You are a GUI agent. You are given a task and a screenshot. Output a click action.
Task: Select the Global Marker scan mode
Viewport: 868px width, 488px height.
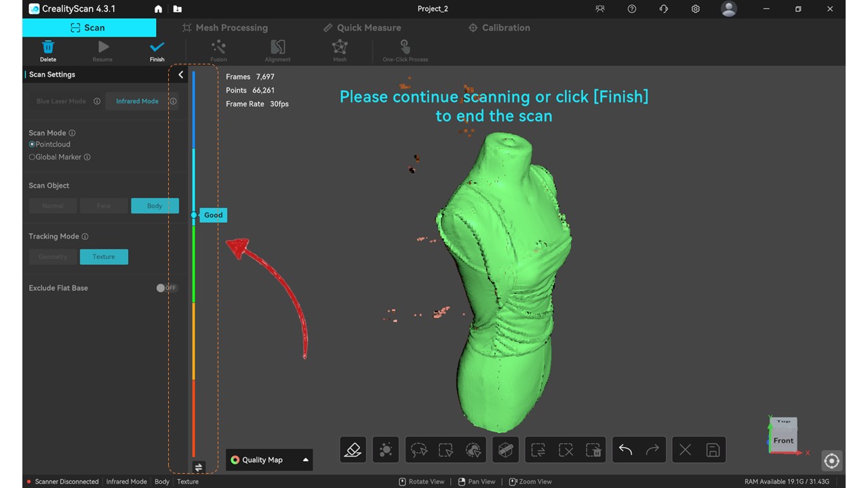55,157
